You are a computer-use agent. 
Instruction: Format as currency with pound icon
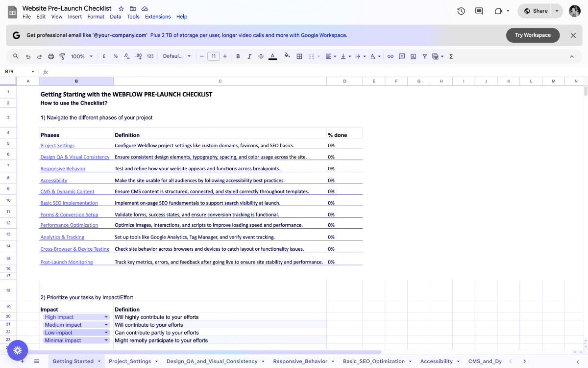point(104,56)
